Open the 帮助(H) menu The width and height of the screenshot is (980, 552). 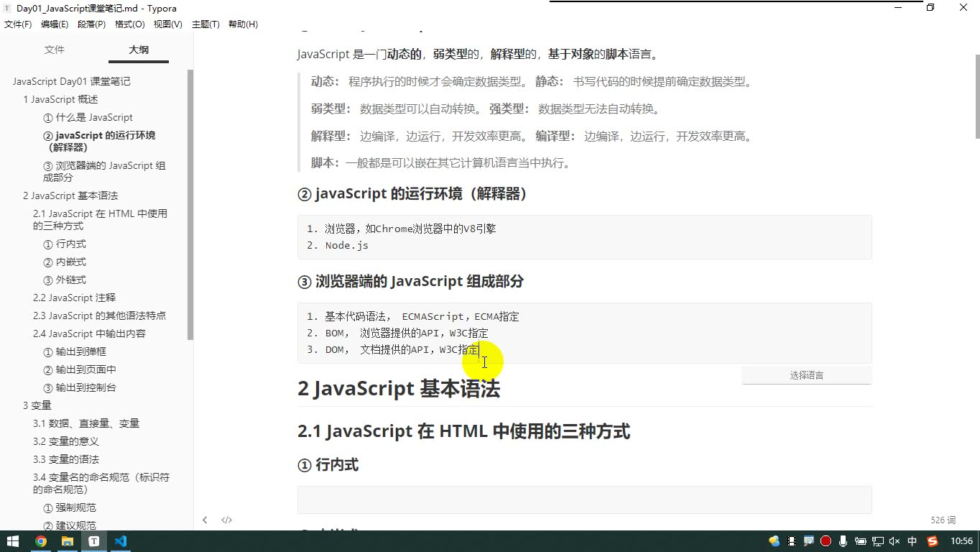(x=243, y=24)
